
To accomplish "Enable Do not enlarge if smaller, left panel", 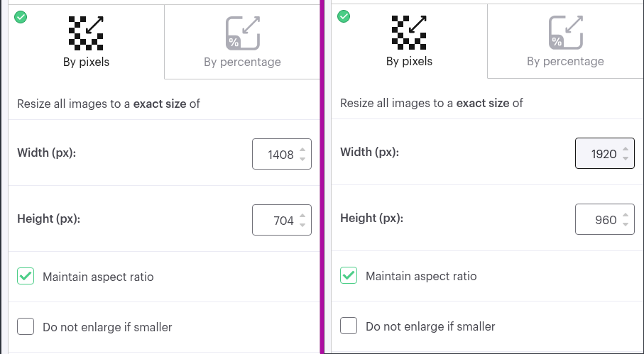I will pyautogui.click(x=26, y=326).
